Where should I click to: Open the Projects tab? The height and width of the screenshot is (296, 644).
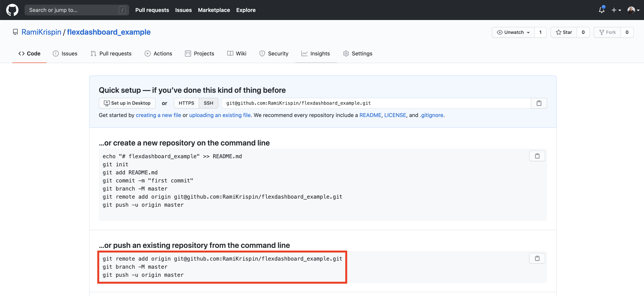tap(200, 54)
